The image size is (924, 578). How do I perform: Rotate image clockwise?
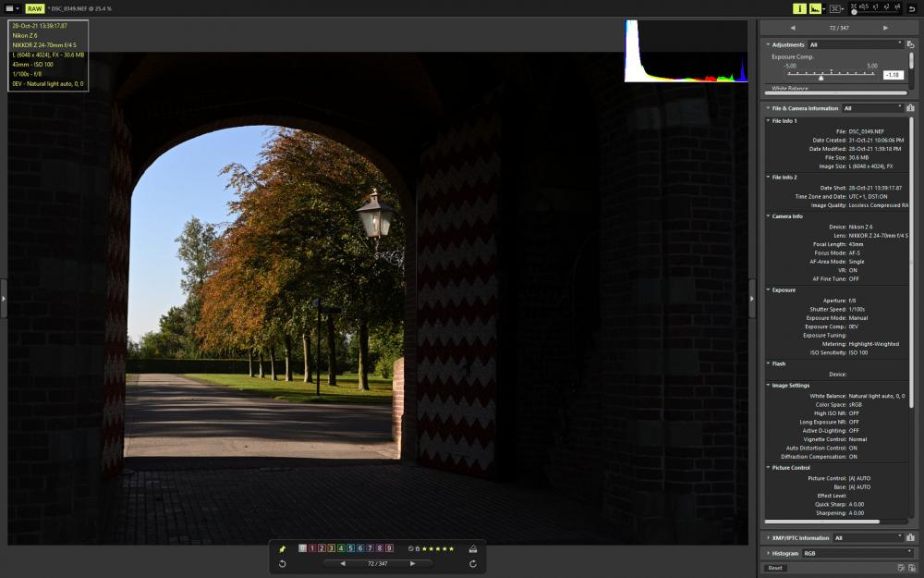pos(472,564)
